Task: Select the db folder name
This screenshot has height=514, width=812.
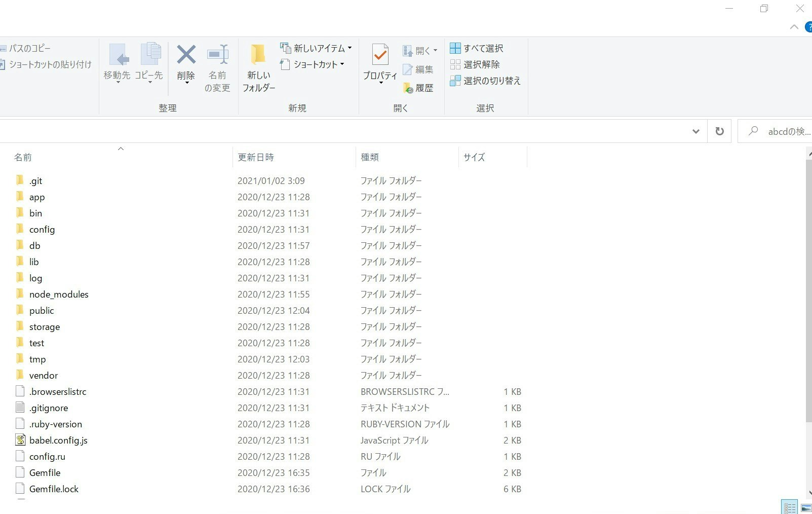Action: point(34,245)
